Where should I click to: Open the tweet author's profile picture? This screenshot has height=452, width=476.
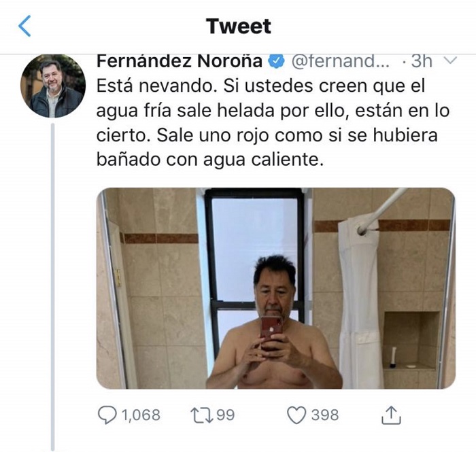54,86
